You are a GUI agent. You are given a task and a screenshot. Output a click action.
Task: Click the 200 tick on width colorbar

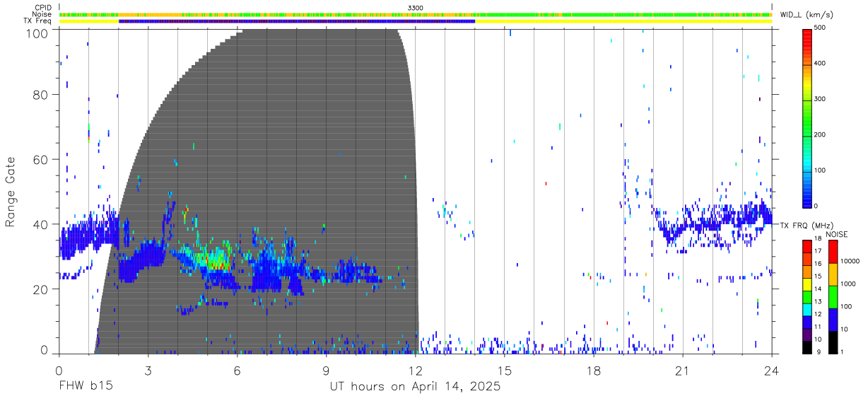click(820, 134)
